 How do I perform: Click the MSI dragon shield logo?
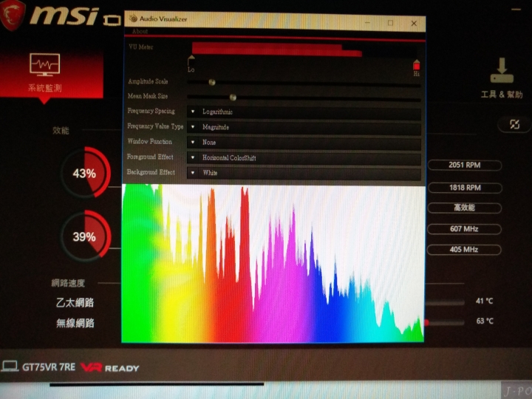point(13,14)
